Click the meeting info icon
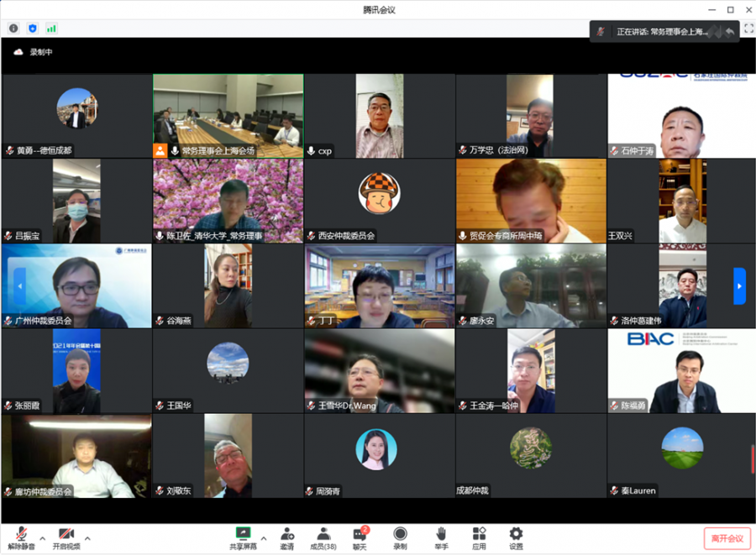This screenshot has width=756, height=555. coord(13,28)
